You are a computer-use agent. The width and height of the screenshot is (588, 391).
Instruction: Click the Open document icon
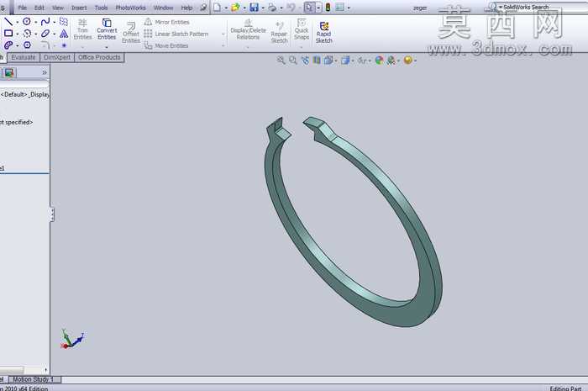tap(235, 7)
